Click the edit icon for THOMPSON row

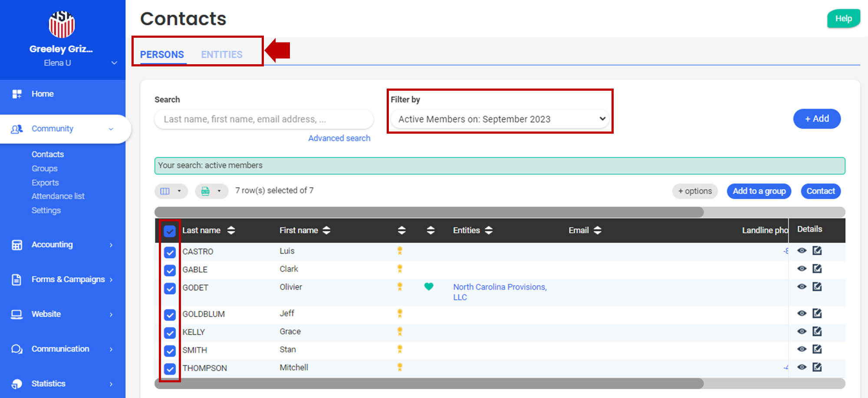pos(817,367)
